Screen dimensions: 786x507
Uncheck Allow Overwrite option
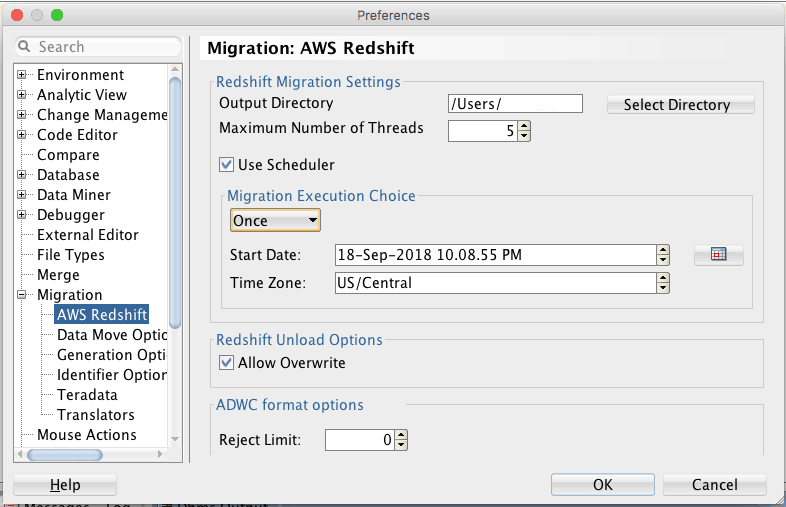click(x=226, y=362)
